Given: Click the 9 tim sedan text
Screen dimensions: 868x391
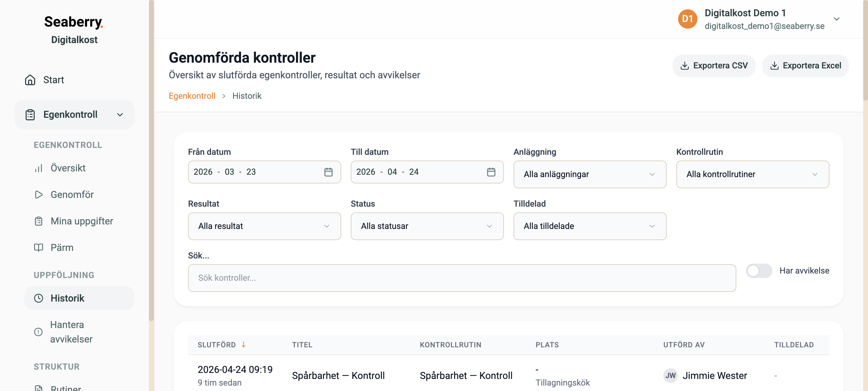Looking at the screenshot, I should [219, 383].
